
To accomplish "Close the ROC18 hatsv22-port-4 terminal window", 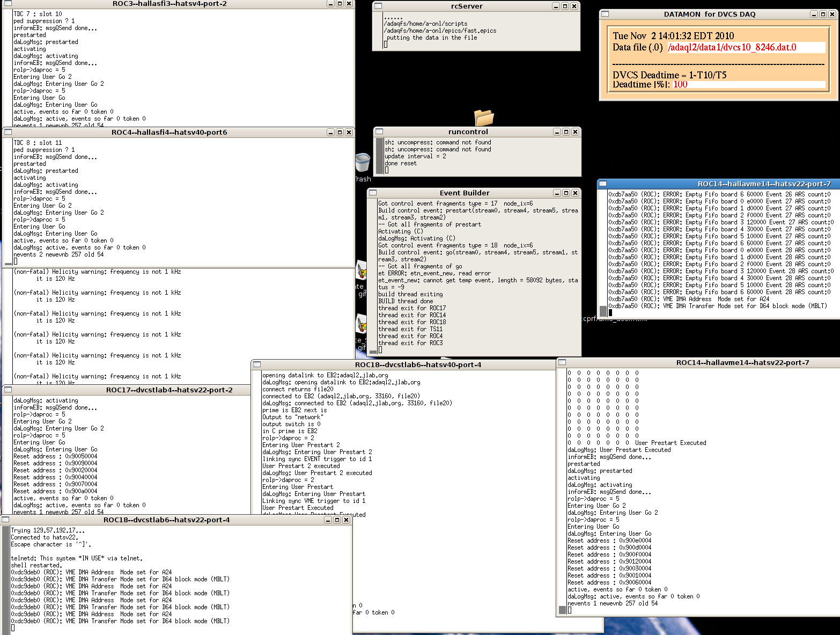I will [346, 520].
